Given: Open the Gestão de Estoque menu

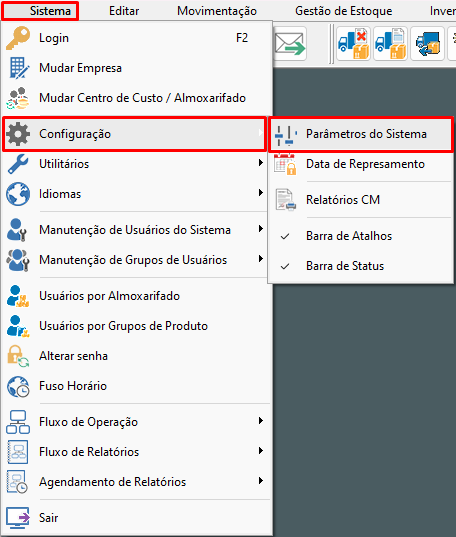Looking at the screenshot, I should [344, 11].
